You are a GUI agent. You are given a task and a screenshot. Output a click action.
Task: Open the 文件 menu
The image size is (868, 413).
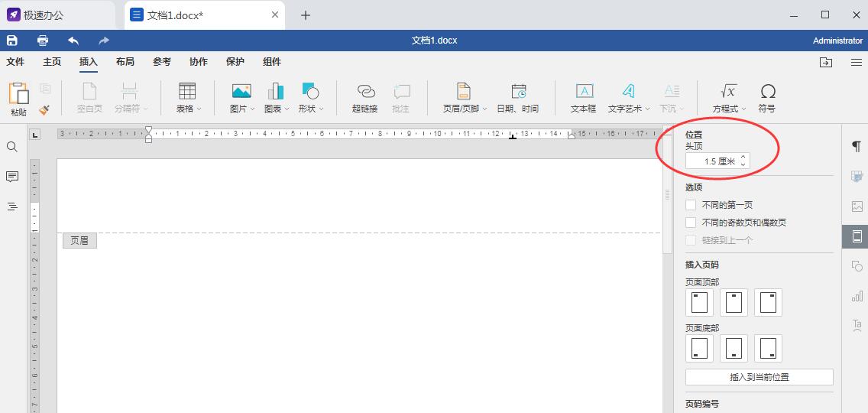[x=15, y=62]
